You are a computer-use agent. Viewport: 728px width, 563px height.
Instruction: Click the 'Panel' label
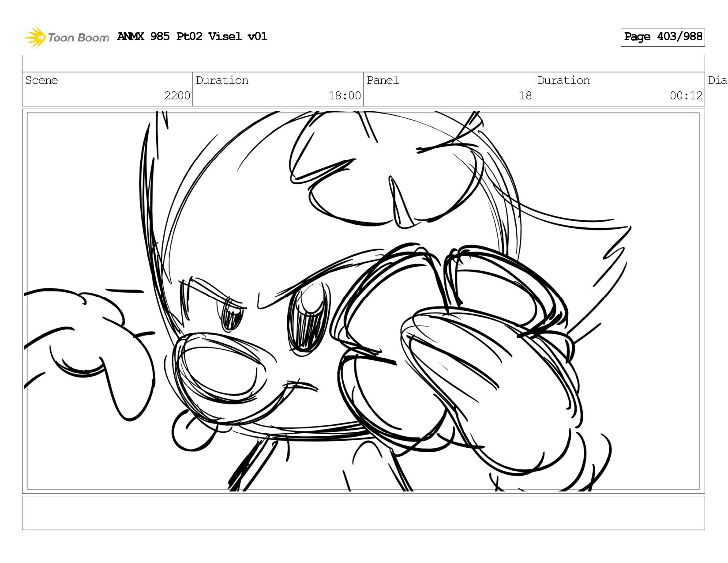pos(383,80)
